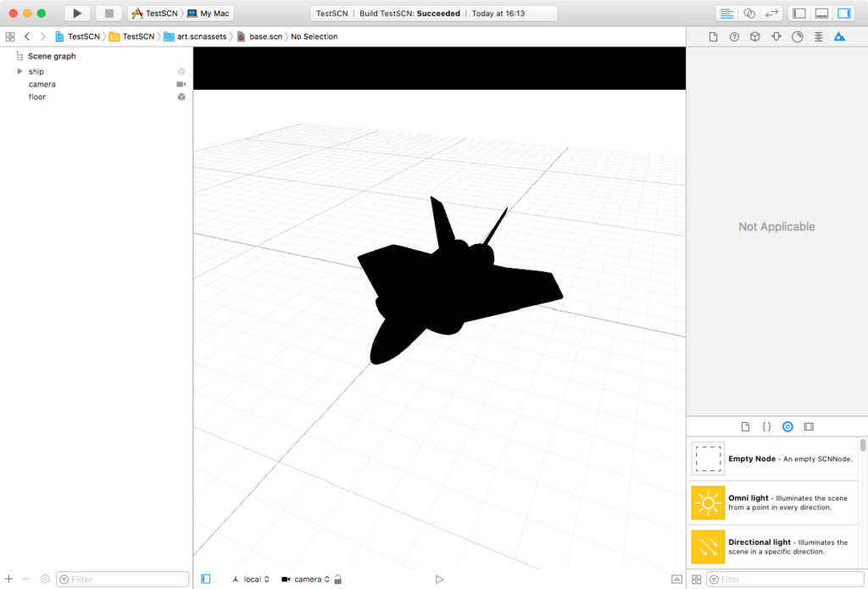
Task: Open the Attributes inspector tab
Action: [x=776, y=36]
